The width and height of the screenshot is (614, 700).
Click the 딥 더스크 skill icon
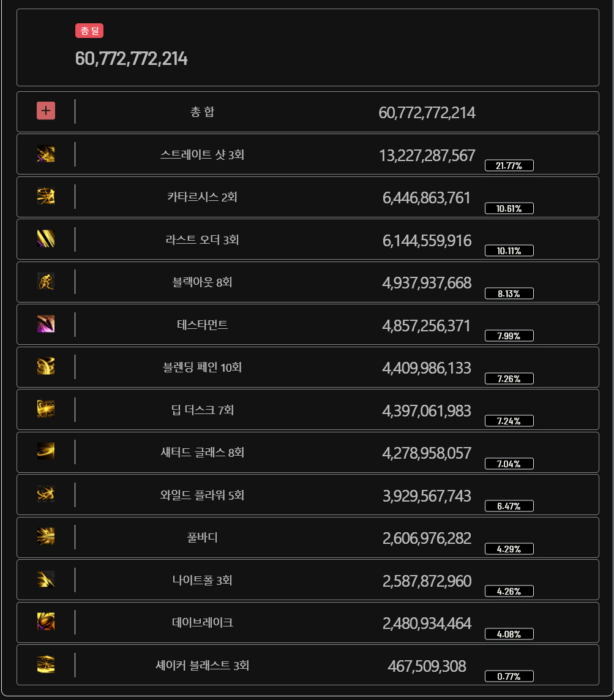(46, 409)
